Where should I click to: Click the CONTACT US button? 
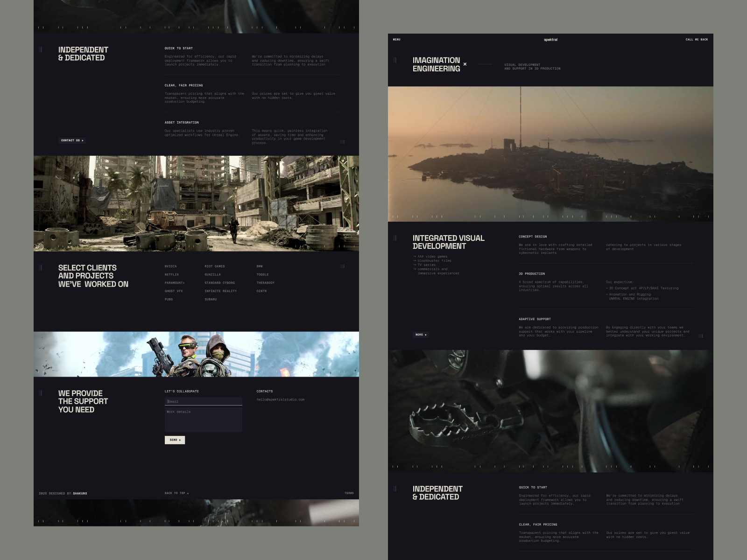click(72, 140)
